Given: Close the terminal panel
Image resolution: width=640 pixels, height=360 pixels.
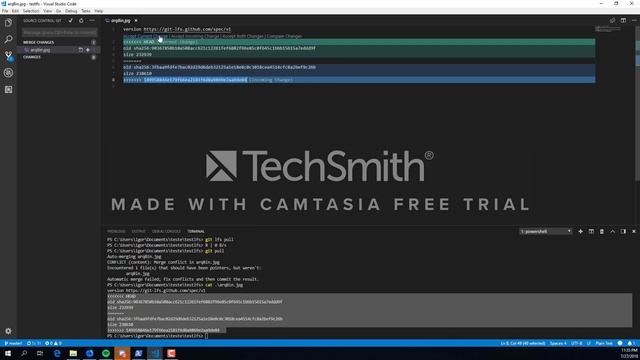Looking at the screenshot, I should pos(634,231).
